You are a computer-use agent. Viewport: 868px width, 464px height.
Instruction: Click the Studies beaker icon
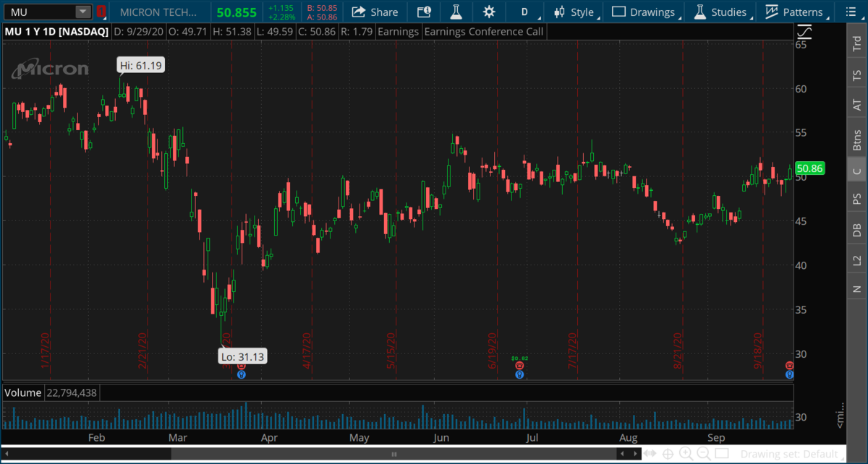tap(699, 12)
